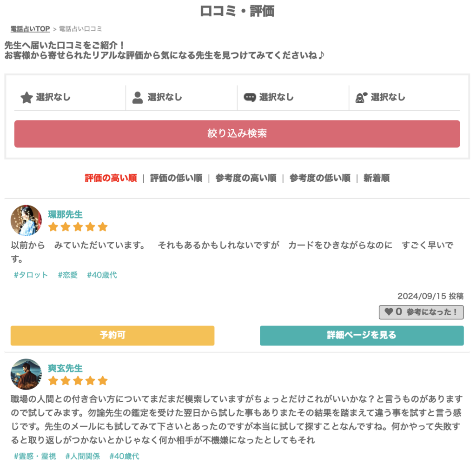Click the #タロット tag link
The height and width of the screenshot is (464, 476).
31,275
